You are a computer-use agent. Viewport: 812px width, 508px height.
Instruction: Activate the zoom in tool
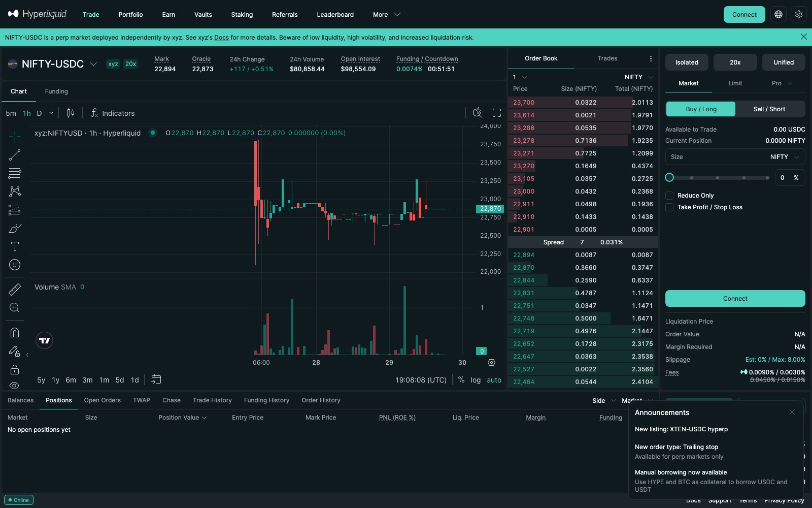coord(15,307)
